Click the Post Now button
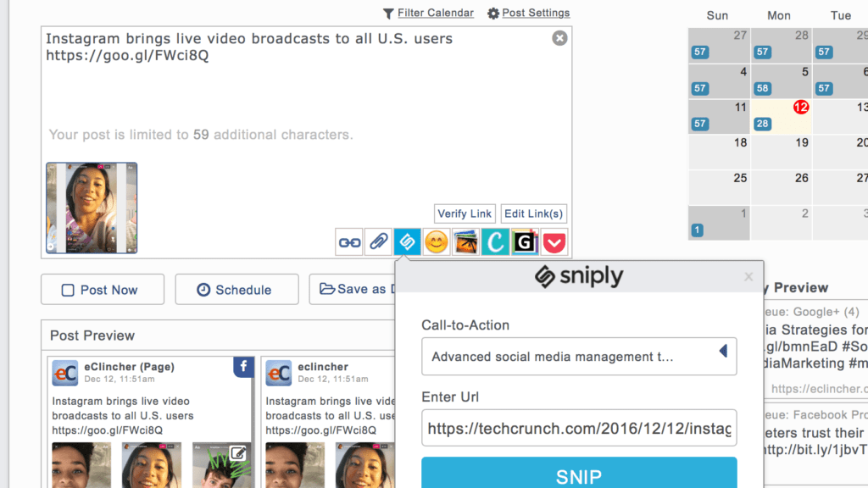The width and height of the screenshot is (868, 488). pyautogui.click(x=102, y=290)
